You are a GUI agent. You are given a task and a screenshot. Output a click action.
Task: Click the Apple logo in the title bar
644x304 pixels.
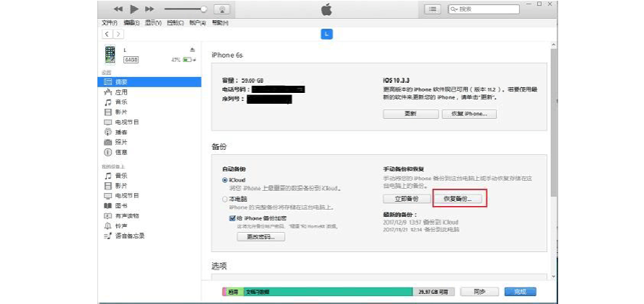point(327,9)
